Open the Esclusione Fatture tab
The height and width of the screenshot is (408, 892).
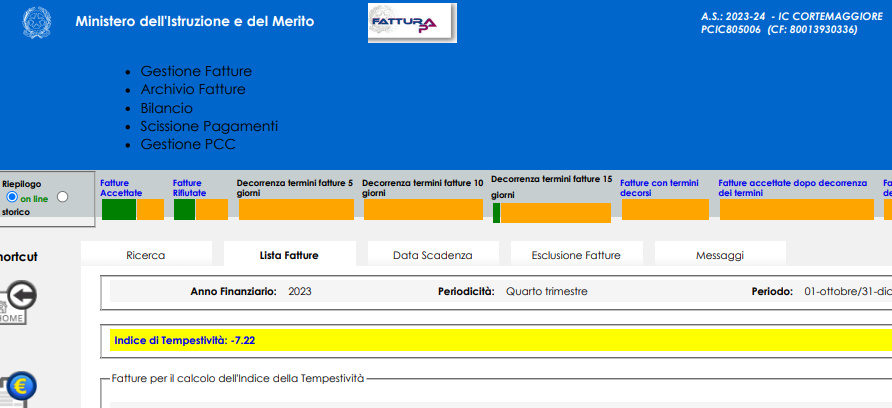pos(576,255)
